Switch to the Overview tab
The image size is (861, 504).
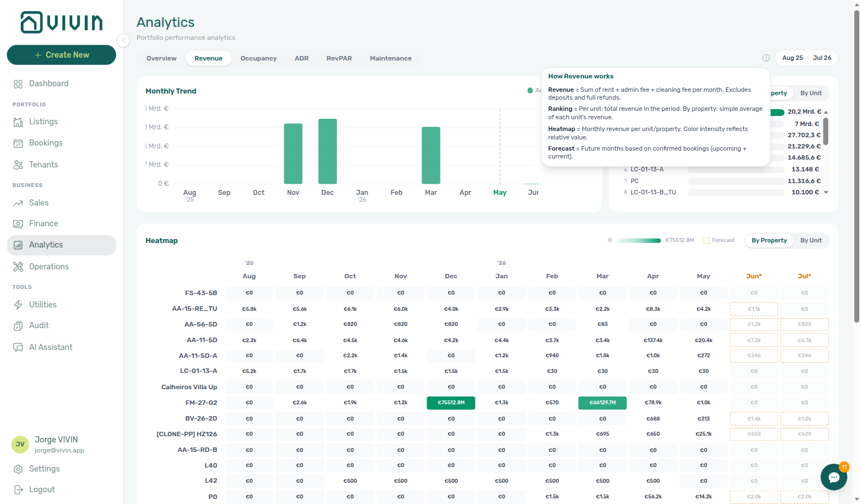pos(161,58)
